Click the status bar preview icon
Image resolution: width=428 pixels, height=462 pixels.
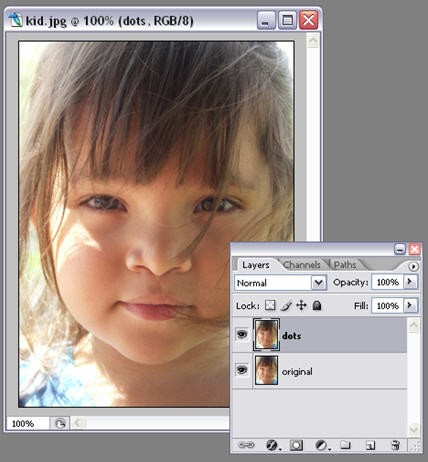click(x=60, y=424)
